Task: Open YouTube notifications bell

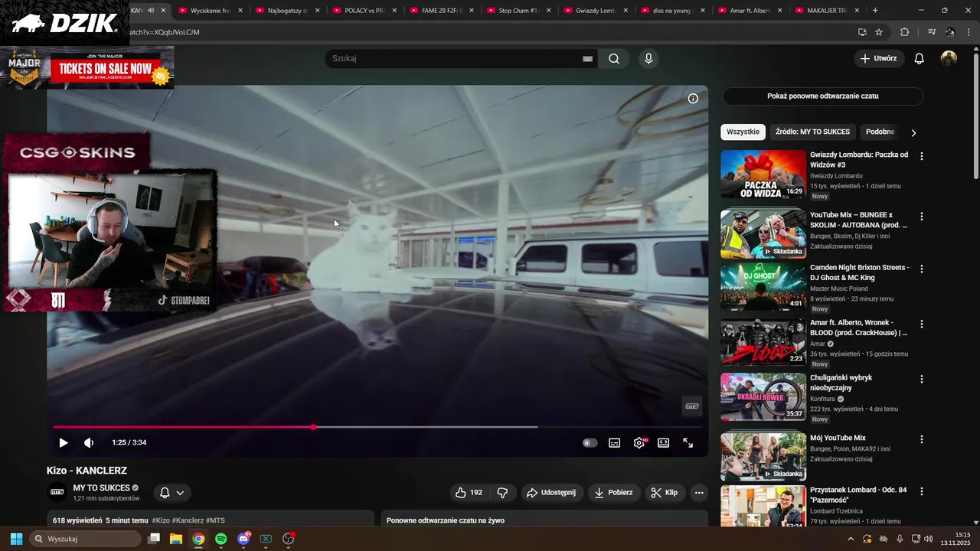Action: pyautogui.click(x=920, y=59)
